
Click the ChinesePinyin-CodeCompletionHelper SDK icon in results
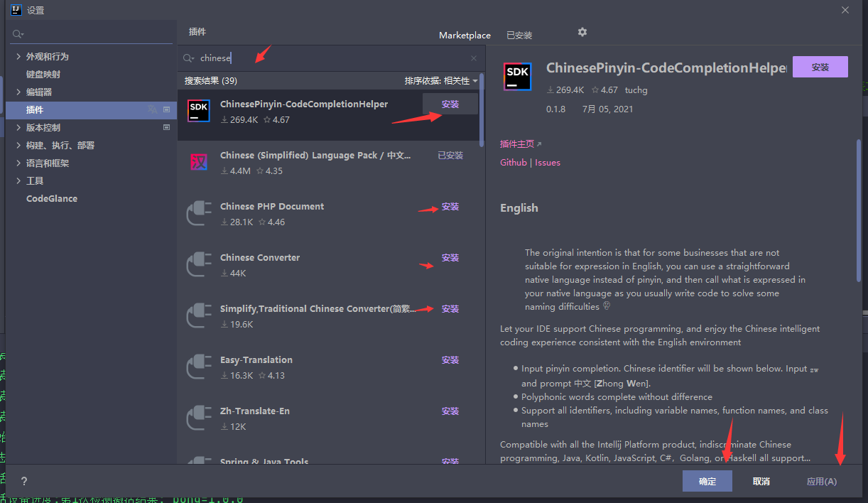pos(198,112)
